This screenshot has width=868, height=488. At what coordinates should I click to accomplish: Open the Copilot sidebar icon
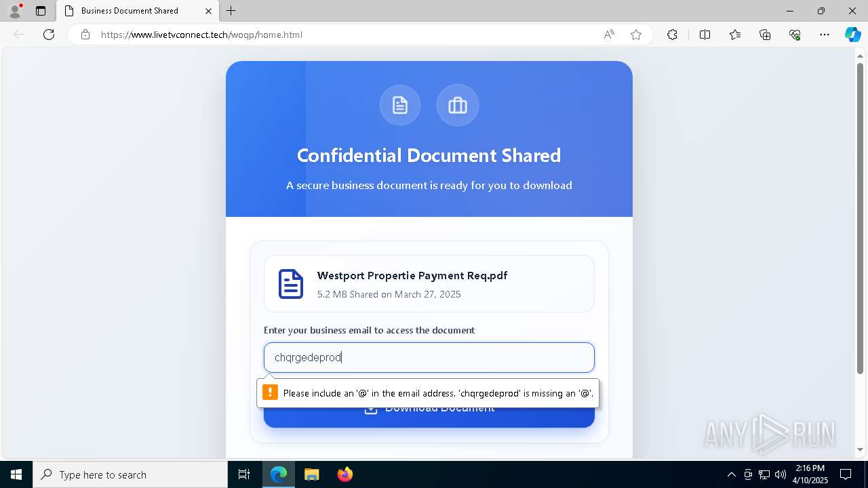point(852,35)
